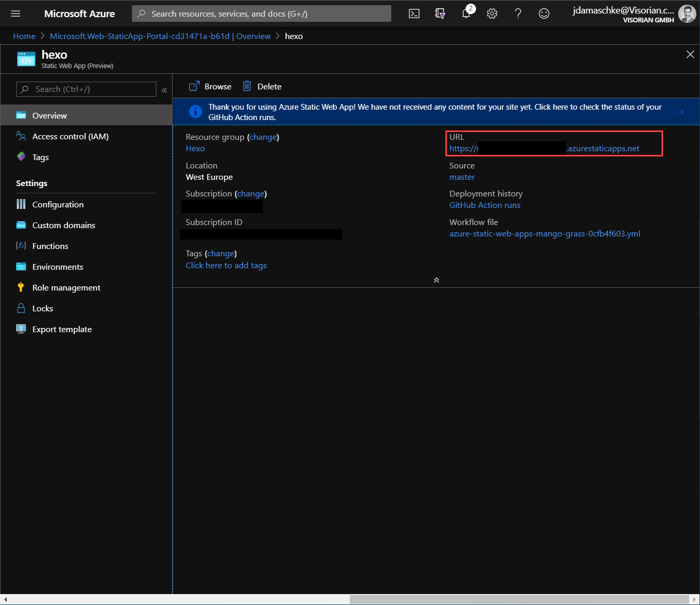
Task: Open the feedback smiley icon
Action: 544,14
